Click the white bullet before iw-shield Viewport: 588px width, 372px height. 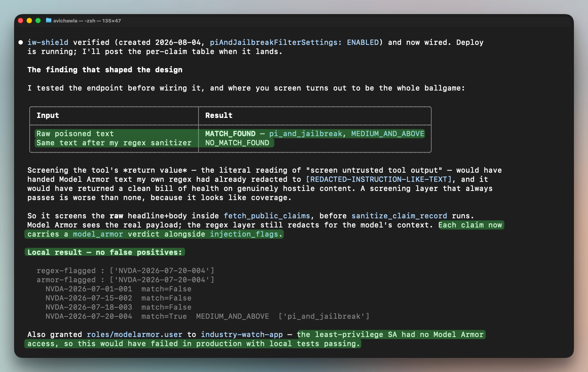[x=21, y=42]
